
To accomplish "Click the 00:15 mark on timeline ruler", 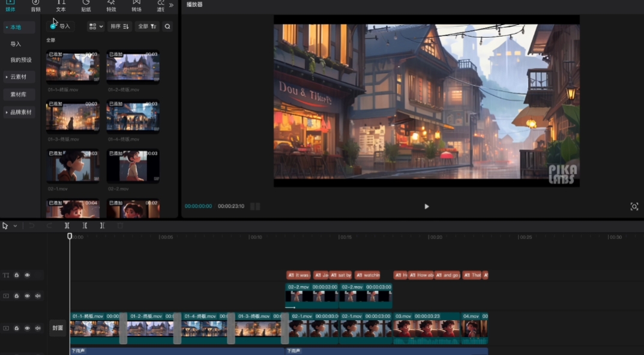I will 346,237.
